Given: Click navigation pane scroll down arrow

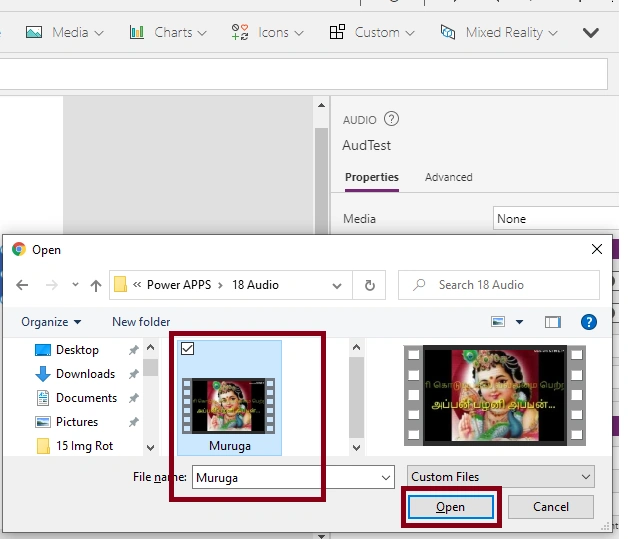Looking at the screenshot, I should [151, 448].
